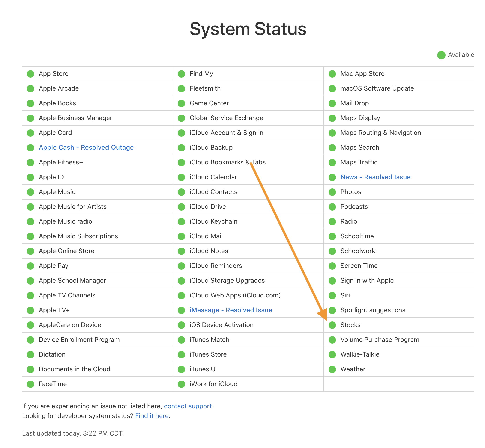This screenshot has height=448, width=485.
Task: Click the green dot next to Find My
Action: tap(181, 74)
